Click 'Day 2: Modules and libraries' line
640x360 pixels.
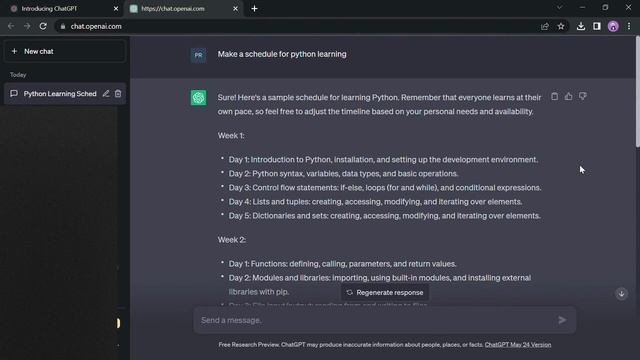380,285
